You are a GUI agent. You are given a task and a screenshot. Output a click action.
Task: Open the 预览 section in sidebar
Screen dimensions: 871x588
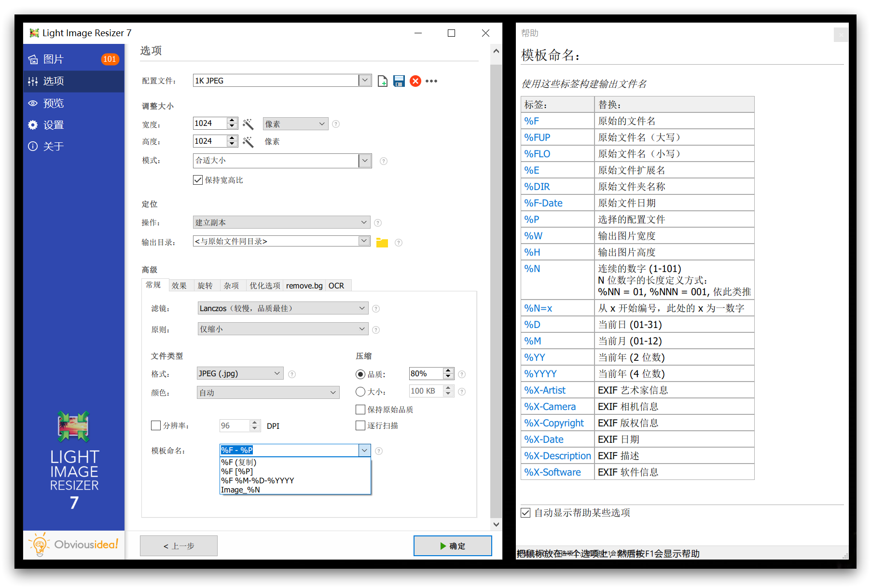pyautogui.click(x=53, y=103)
